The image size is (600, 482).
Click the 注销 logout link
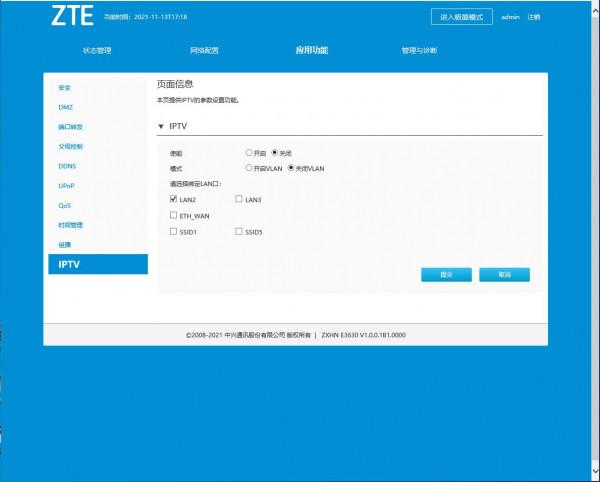pos(534,17)
